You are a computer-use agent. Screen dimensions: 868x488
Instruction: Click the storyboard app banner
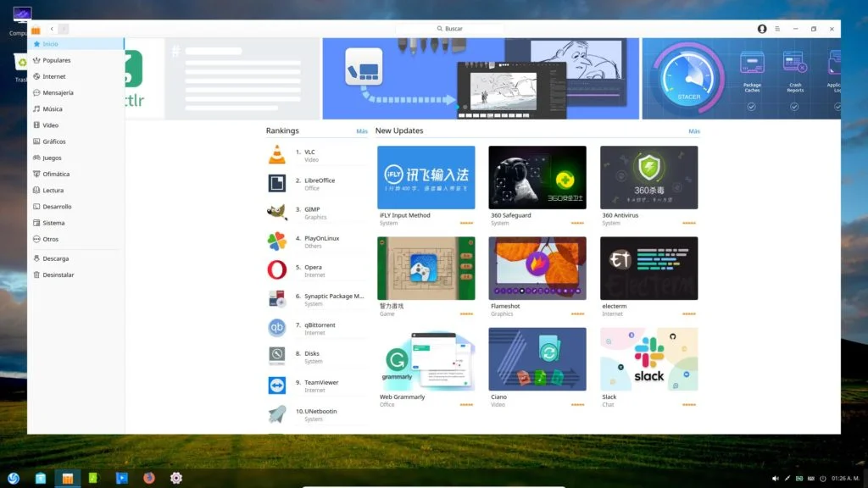click(x=481, y=79)
